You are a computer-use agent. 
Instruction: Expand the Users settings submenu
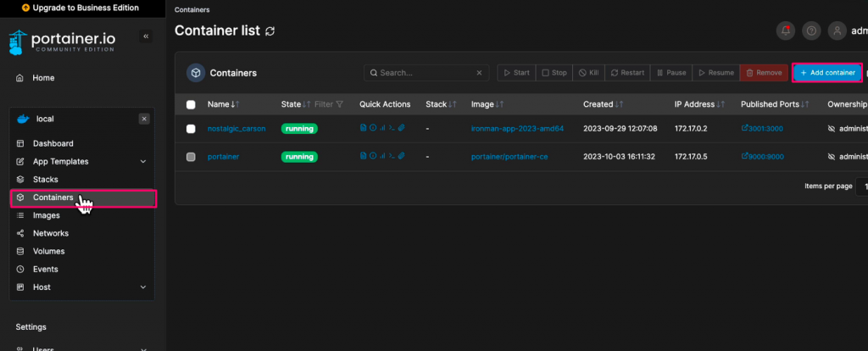point(142,349)
